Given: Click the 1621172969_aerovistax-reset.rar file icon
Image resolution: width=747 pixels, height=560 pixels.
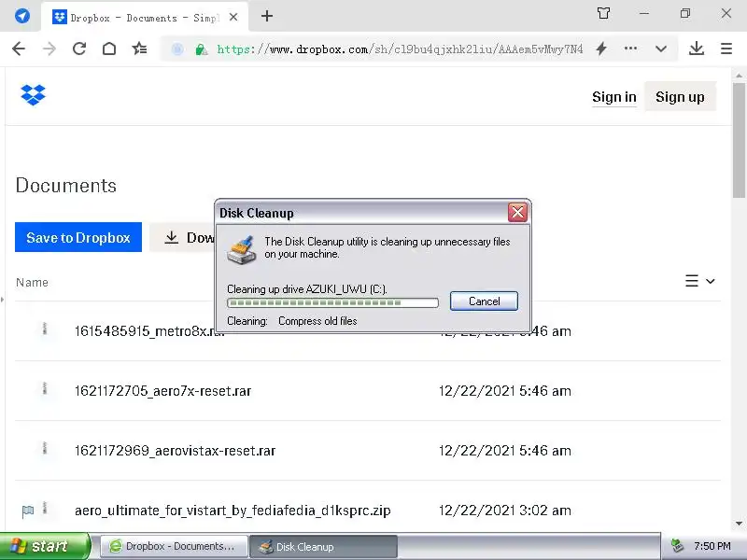Looking at the screenshot, I should [x=45, y=448].
